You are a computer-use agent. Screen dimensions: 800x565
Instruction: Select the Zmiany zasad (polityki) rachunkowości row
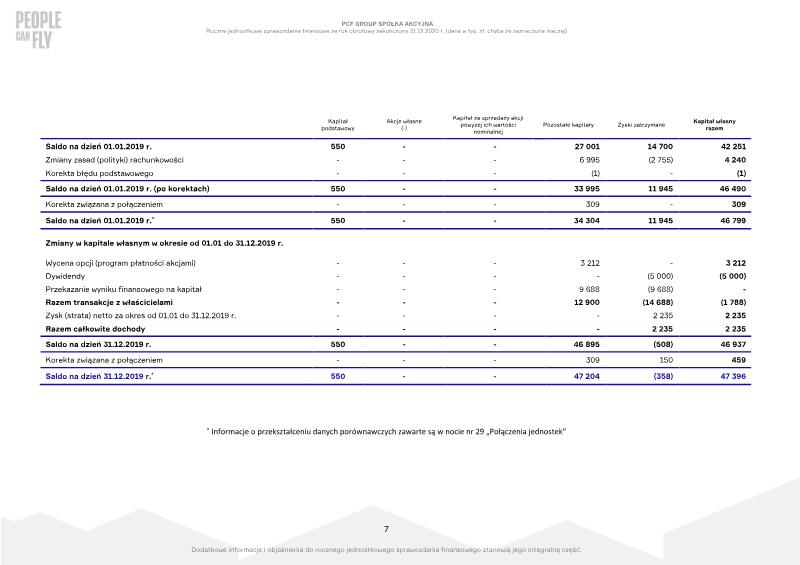395,160
